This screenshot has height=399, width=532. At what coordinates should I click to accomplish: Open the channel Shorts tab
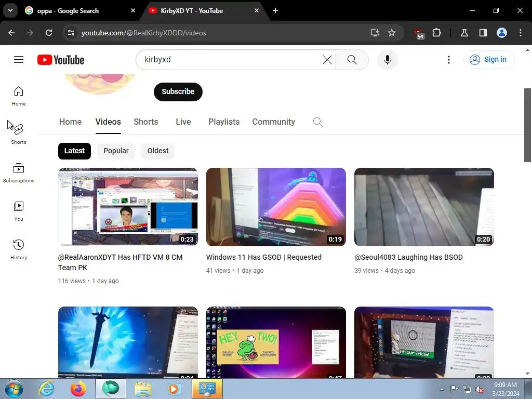[146, 122]
